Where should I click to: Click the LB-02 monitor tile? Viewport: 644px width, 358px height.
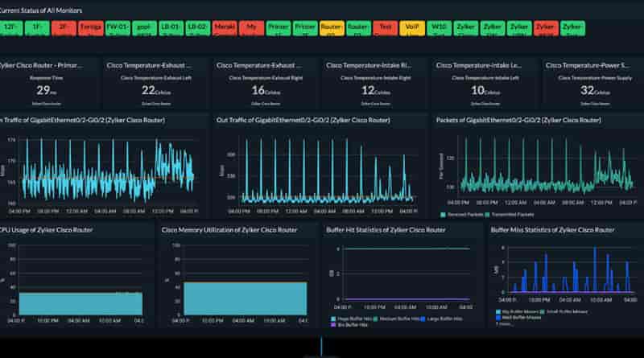pos(197,28)
